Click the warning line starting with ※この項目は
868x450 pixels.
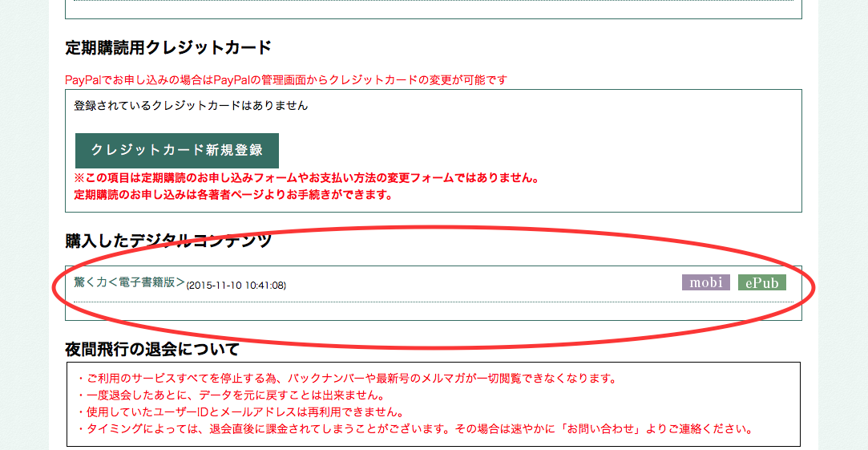(x=306, y=178)
